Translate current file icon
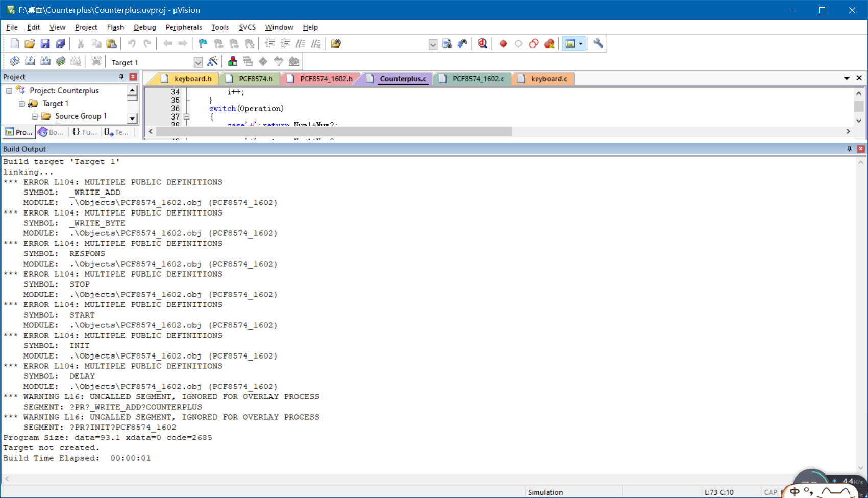The image size is (868, 498). [15, 62]
